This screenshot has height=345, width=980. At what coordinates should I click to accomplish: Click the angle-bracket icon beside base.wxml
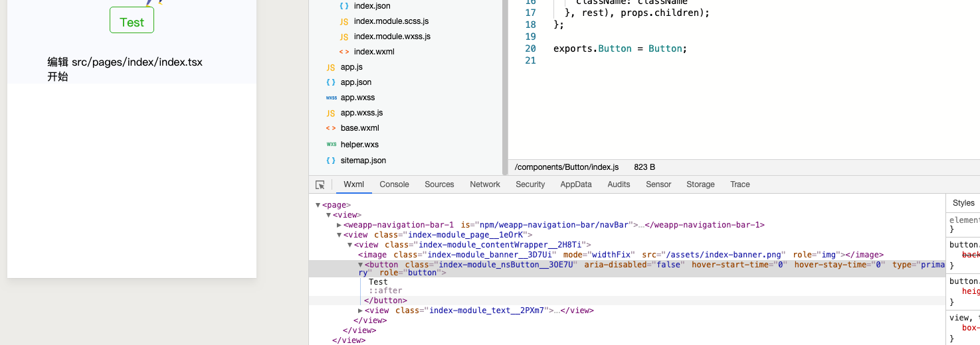[331, 128]
